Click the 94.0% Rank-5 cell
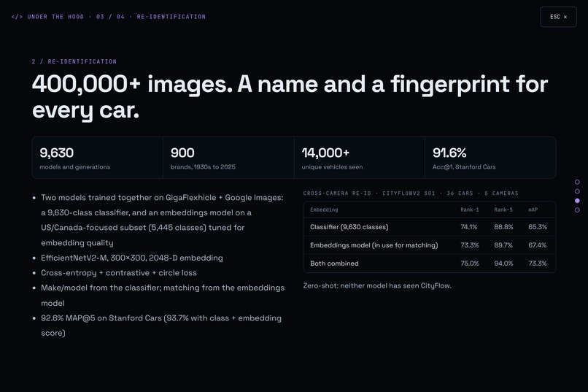The image size is (588, 392). click(503, 264)
